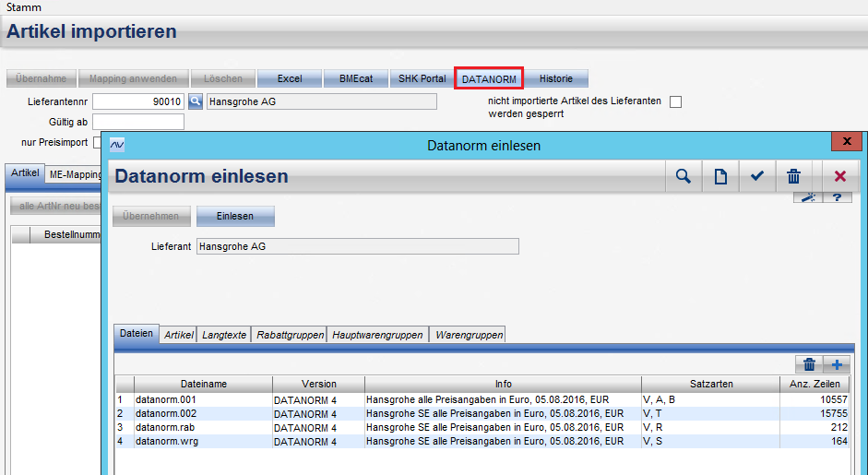This screenshot has height=475, width=868.
Task: Switch to the ME-Mapping tab
Action: click(74, 174)
